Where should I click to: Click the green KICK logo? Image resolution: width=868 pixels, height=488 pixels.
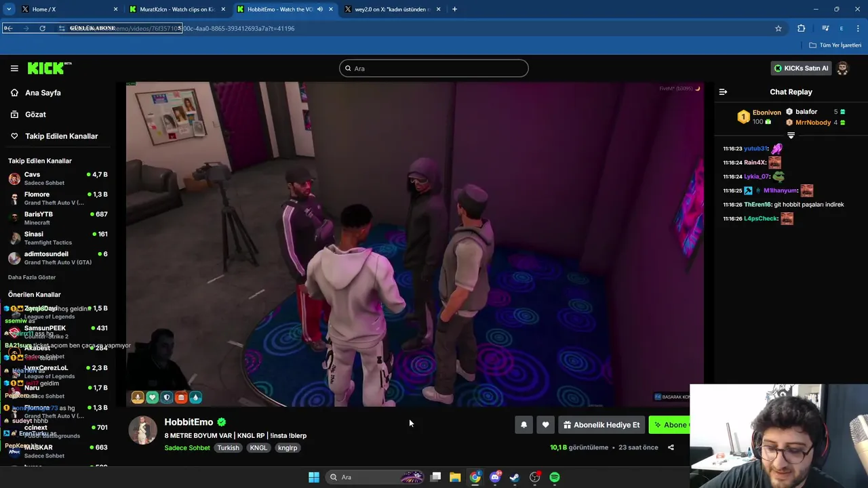[x=49, y=68]
